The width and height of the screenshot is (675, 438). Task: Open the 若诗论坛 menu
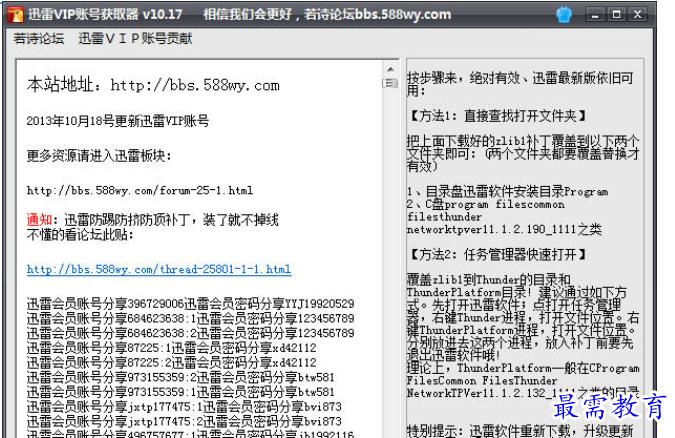tap(39, 39)
